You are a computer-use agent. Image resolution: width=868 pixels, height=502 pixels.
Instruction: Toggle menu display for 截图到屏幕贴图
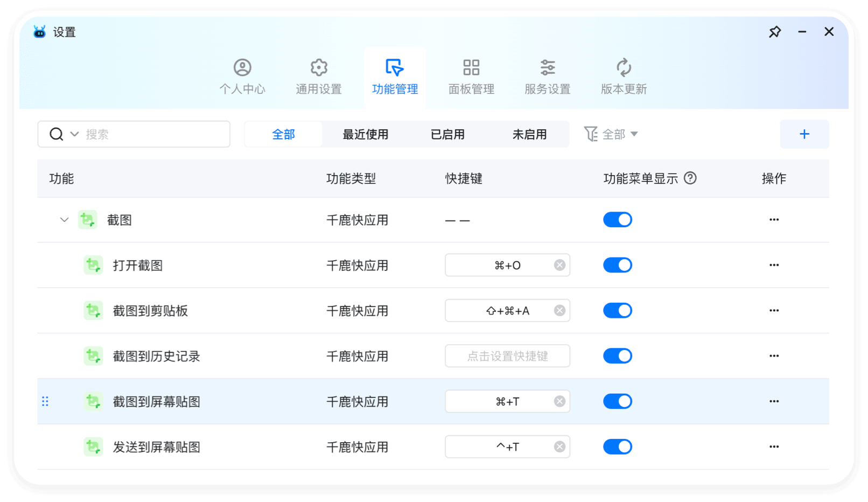click(618, 401)
